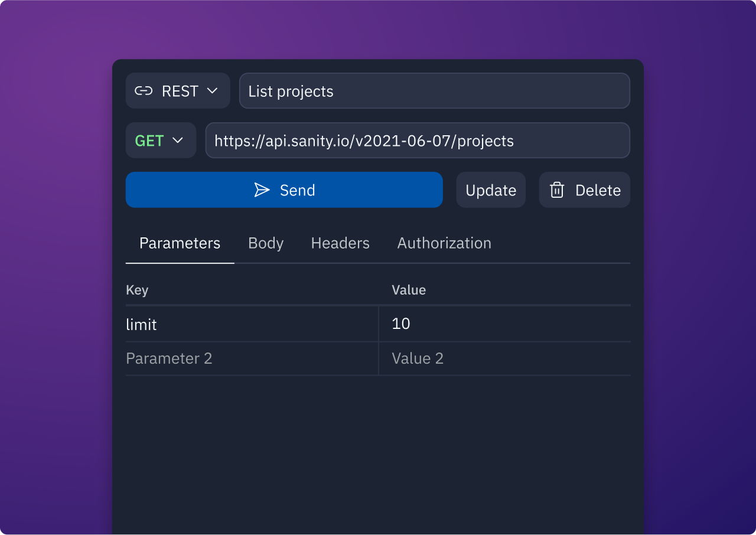
Task: Switch to the Parameters tab
Action: coord(180,243)
